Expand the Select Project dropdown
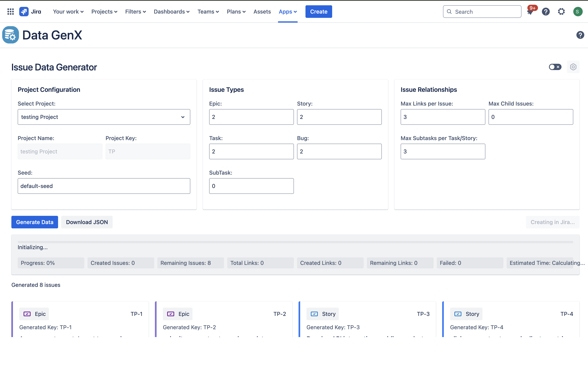The height and width of the screenshot is (392, 588). tap(104, 117)
